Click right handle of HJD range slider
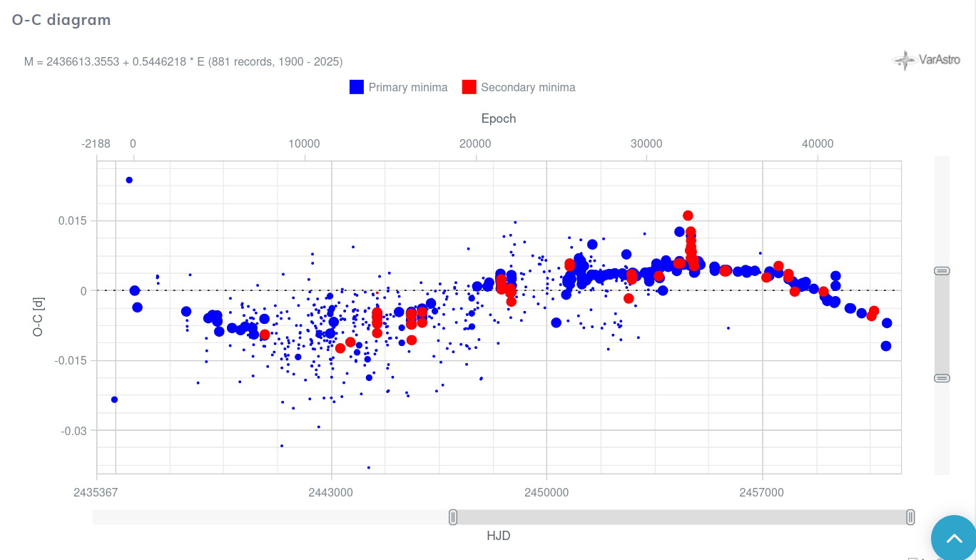Image resolution: width=976 pixels, height=560 pixels. 910,517
